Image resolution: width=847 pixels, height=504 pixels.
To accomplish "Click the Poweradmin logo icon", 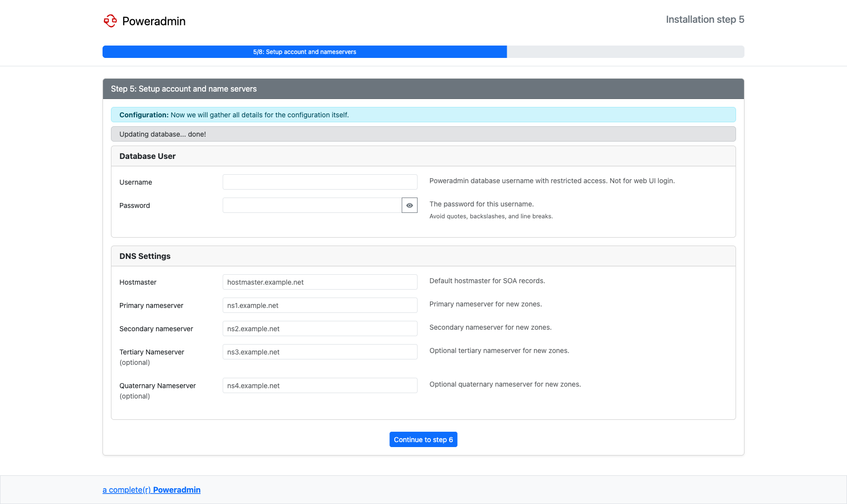I will [110, 21].
